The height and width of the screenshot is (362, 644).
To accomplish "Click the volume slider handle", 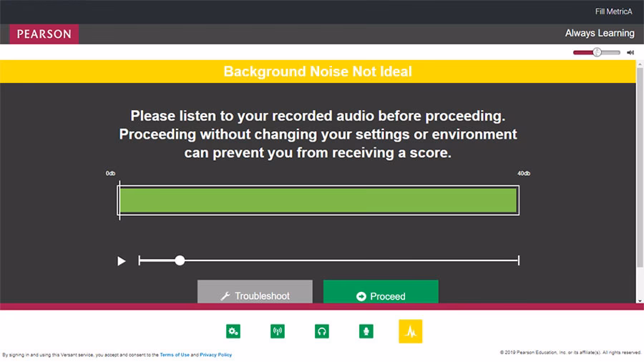I will pyautogui.click(x=597, y=52).
